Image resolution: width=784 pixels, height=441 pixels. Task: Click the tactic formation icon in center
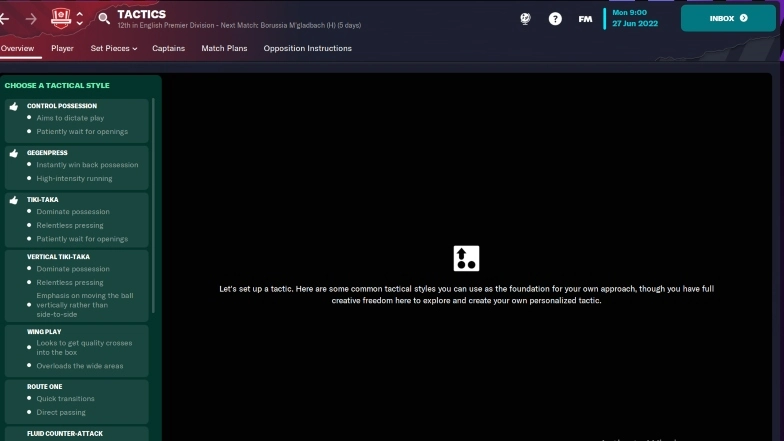pos(466,258)
